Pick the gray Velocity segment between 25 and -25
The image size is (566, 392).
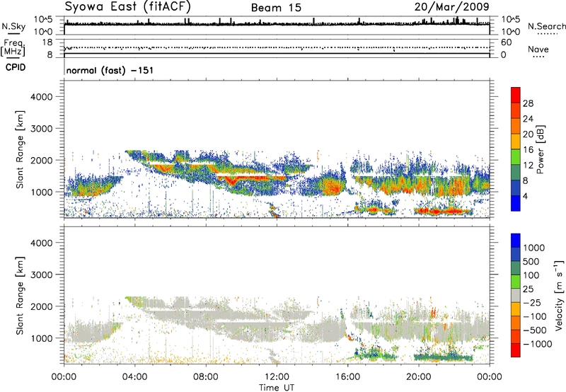[516, 295]
